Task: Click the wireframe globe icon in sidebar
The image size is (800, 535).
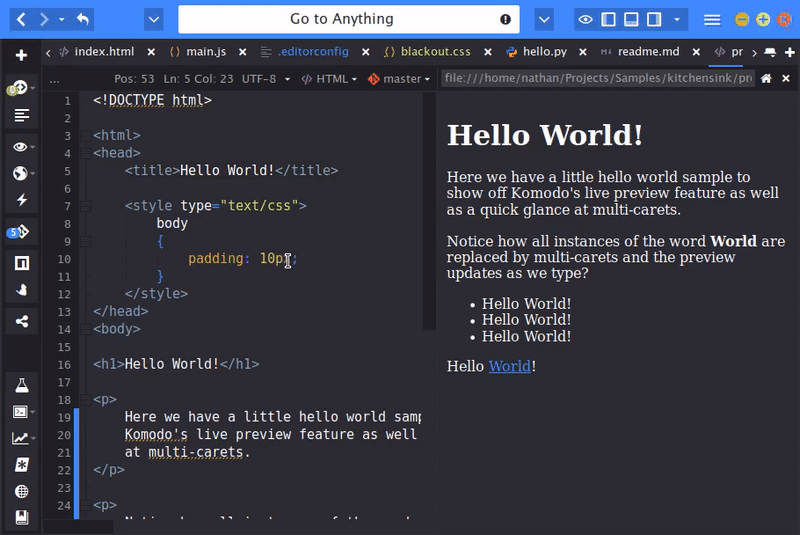Action: 21,491
